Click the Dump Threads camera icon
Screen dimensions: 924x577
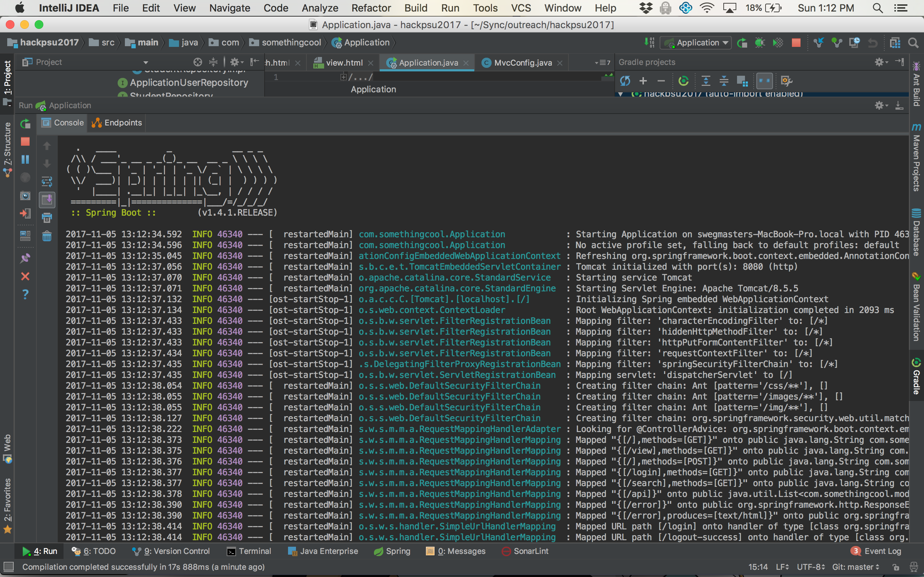[x=25, y=196]
